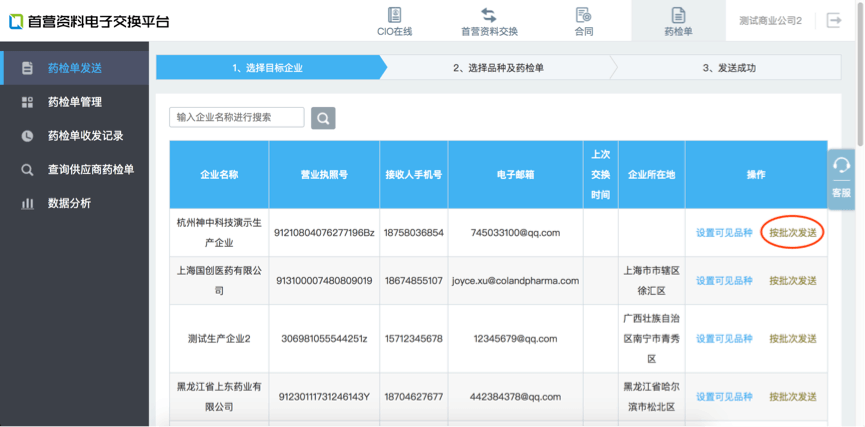The width and height of the screenshot is (865, 427).
Task: Click 设置可见品种 for 杭州神中科技演示生产企业
Action: (x=724, y=233)
